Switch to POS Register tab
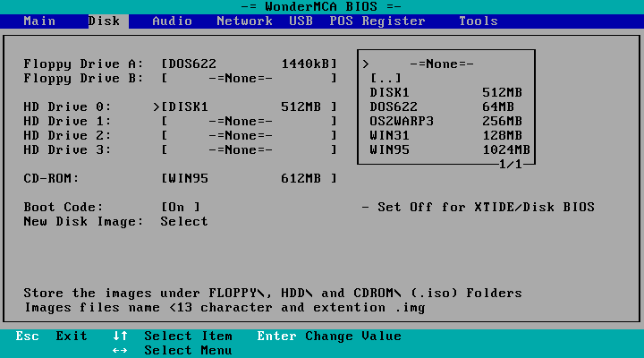644x358 pixels. coord(377,21)
